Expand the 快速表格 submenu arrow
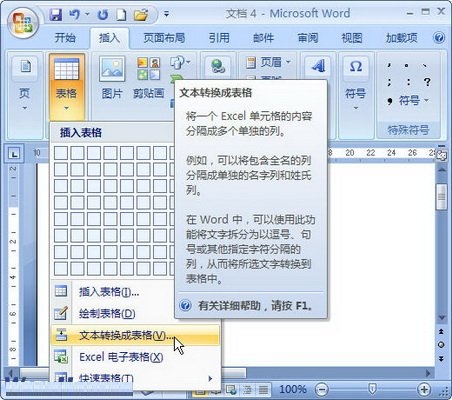452x400 pixels. click(x=210, y=378)
